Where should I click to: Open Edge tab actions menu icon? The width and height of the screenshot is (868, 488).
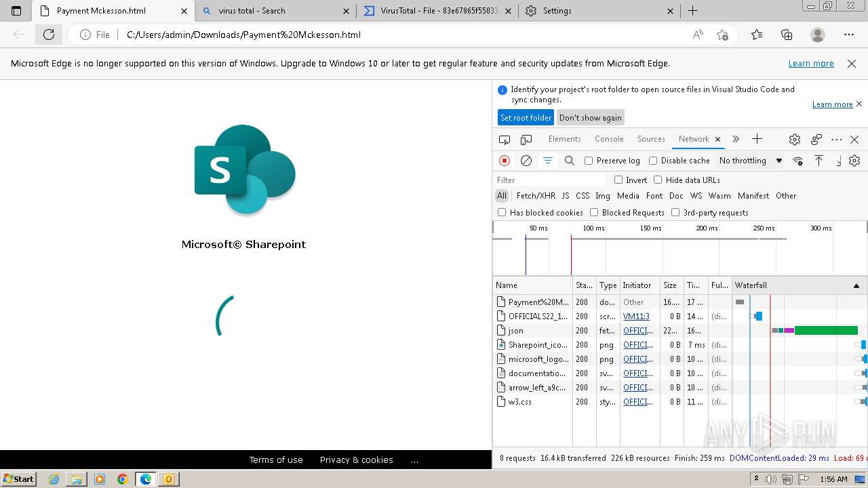pos(16,11)
